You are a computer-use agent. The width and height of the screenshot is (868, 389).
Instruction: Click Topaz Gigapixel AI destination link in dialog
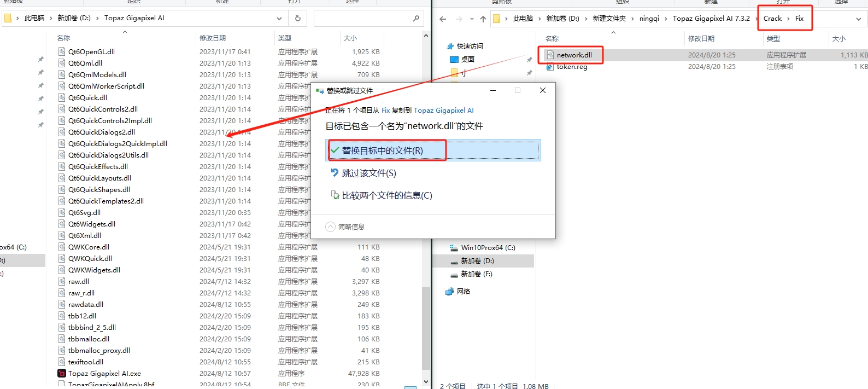coord(443,111)
